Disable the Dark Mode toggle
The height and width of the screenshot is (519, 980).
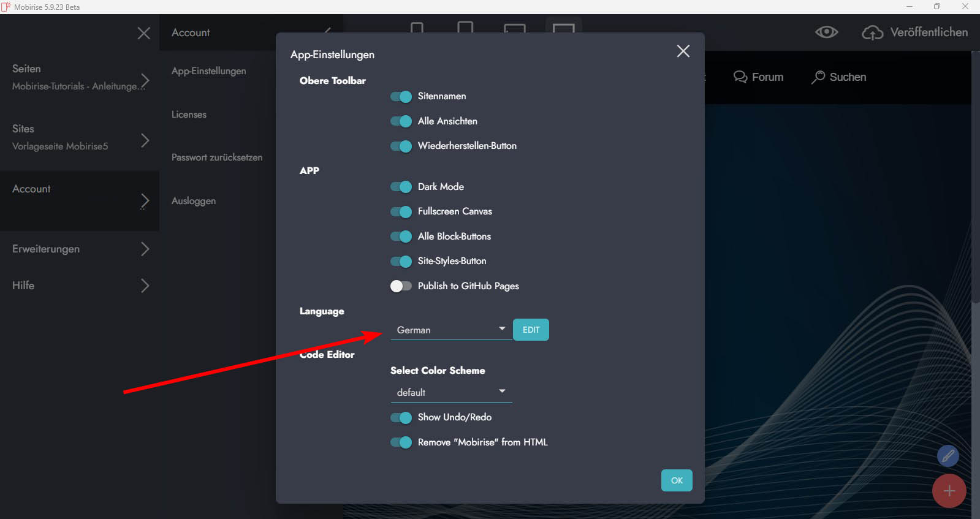pos(401,187)
